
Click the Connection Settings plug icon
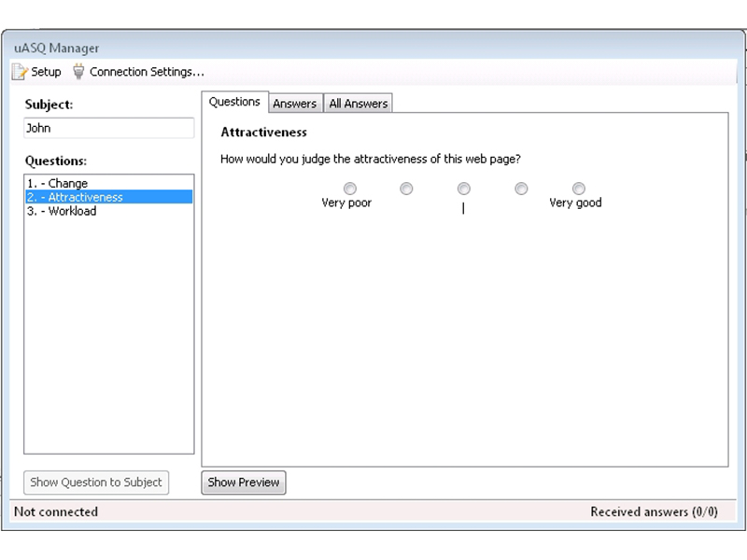tap(78, 72)
